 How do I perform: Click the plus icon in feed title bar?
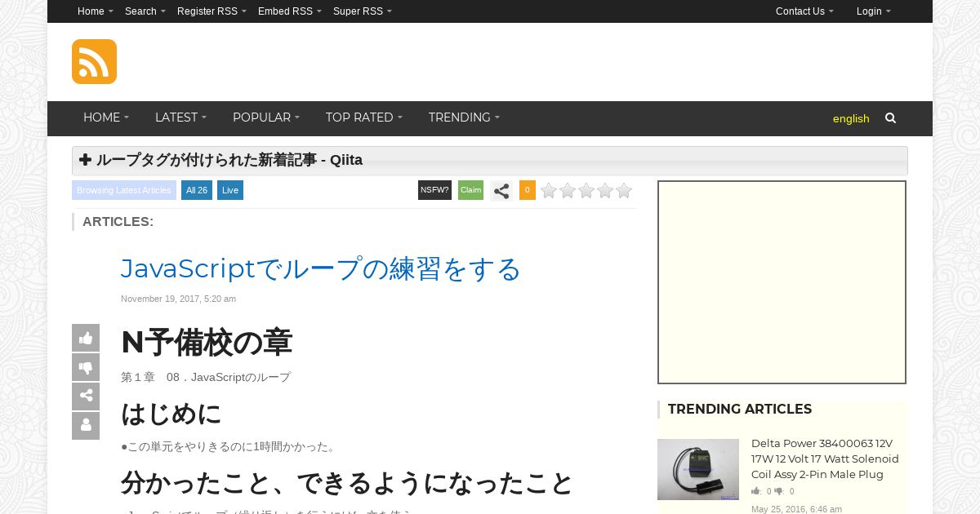coord(85,160)
